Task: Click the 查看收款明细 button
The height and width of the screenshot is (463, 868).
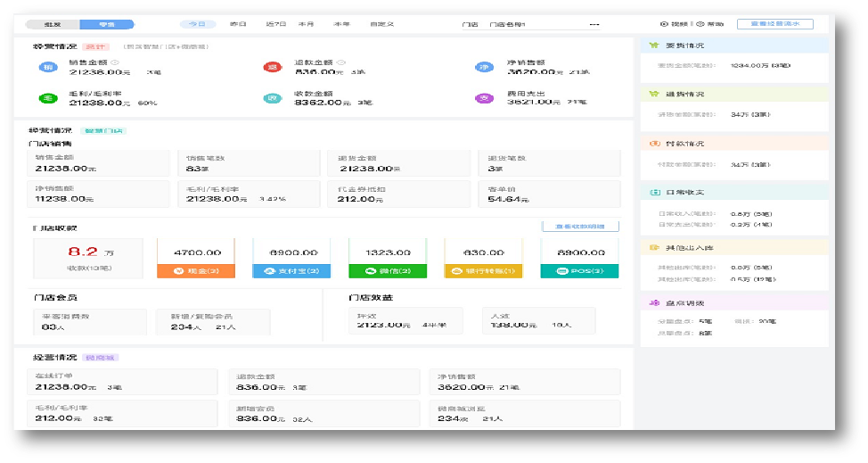Action: click(580, 226)
